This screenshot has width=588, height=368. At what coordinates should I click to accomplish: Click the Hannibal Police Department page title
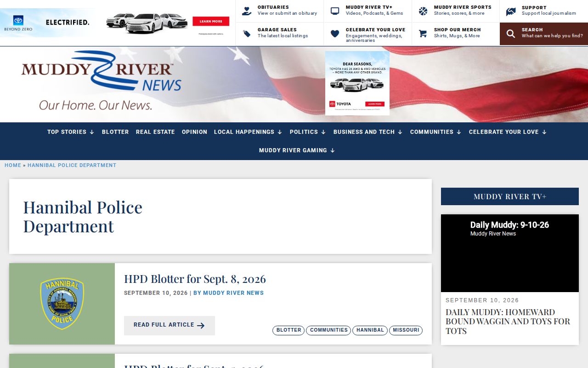83,217
